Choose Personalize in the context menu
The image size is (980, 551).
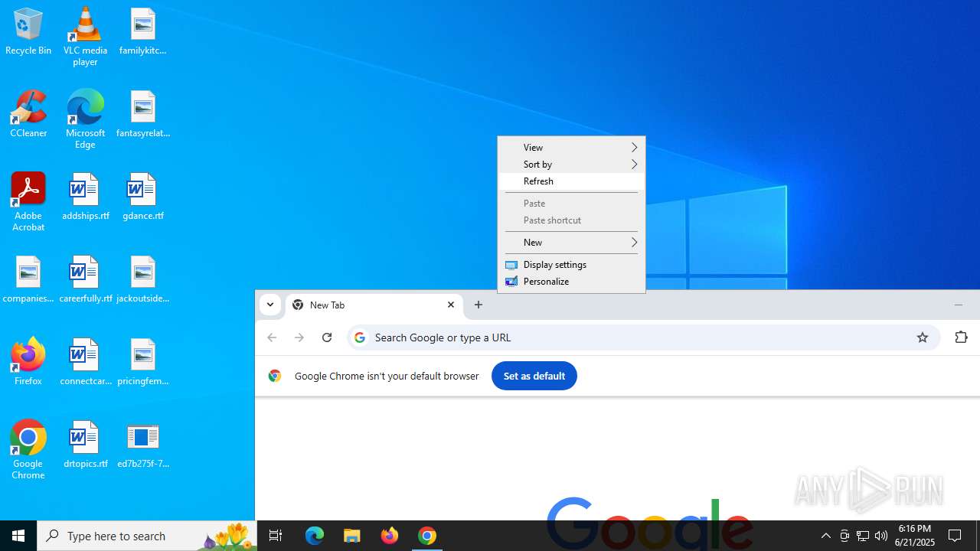coord(571,282)
